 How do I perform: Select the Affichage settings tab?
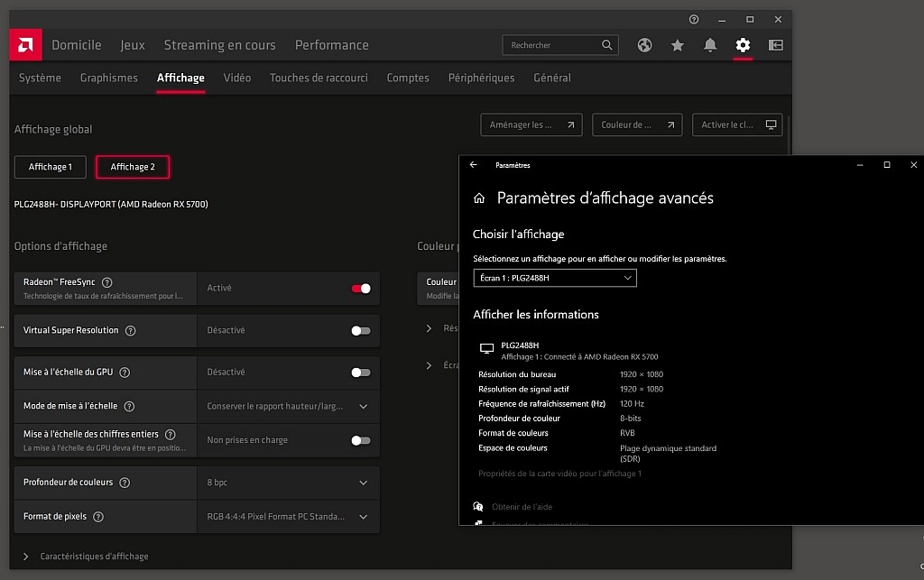[x=180, y=78]
